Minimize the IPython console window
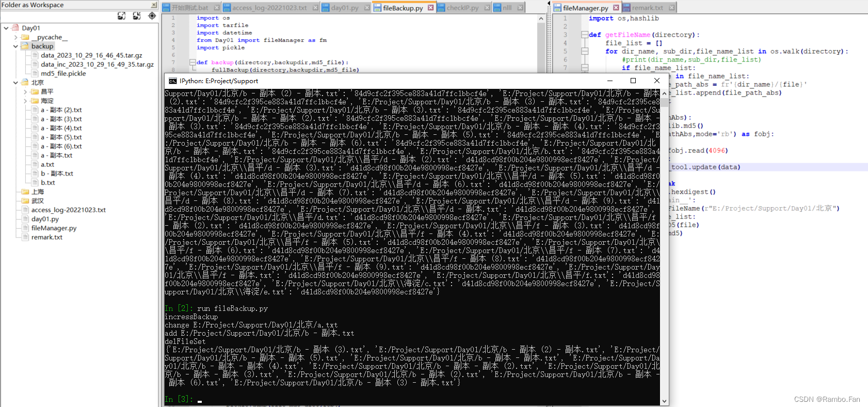 (610, 81)
